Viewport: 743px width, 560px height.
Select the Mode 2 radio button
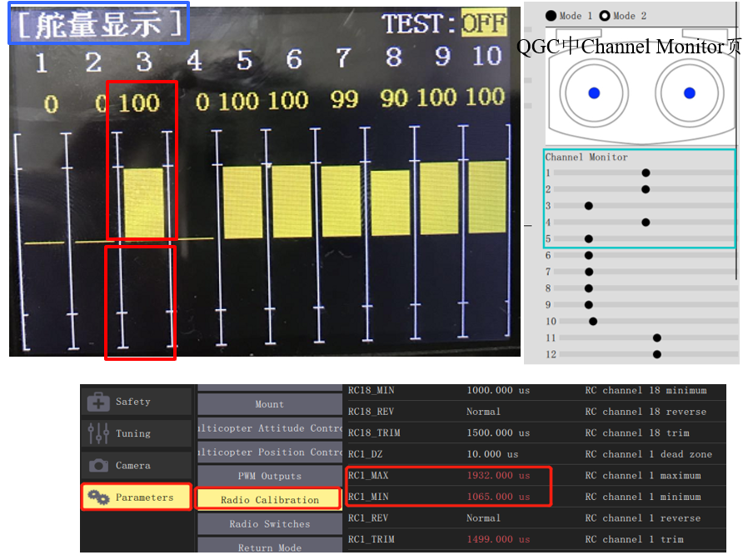coord(605,16)
